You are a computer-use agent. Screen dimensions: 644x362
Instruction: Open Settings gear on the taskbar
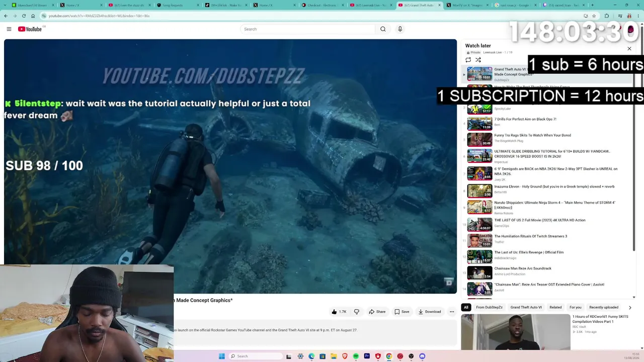coord(300,356)
